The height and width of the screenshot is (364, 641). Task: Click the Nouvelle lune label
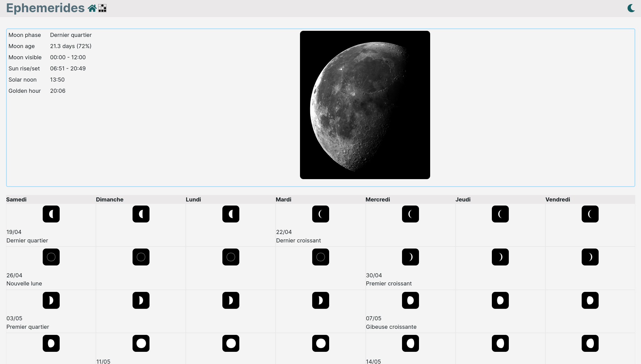point(24,283)
